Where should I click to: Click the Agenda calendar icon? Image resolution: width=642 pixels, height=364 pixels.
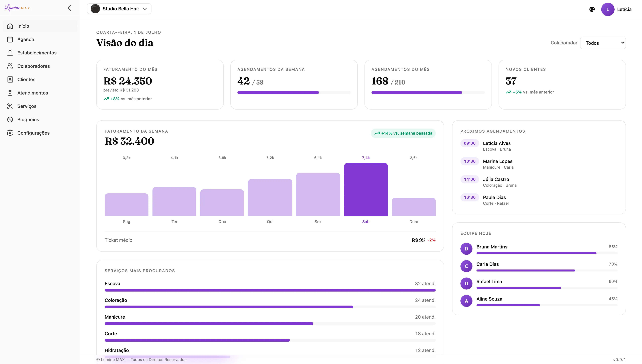pyautogui.click(x=10, y=40)
